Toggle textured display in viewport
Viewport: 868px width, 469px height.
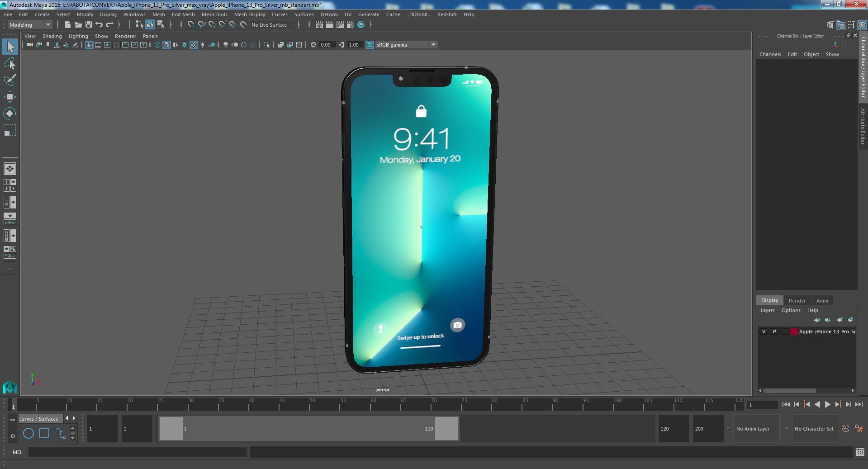tap(194, 45)
